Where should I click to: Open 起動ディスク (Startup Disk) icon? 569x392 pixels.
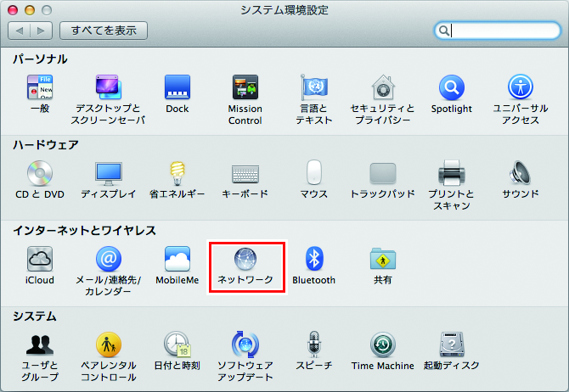click(452, 344)
